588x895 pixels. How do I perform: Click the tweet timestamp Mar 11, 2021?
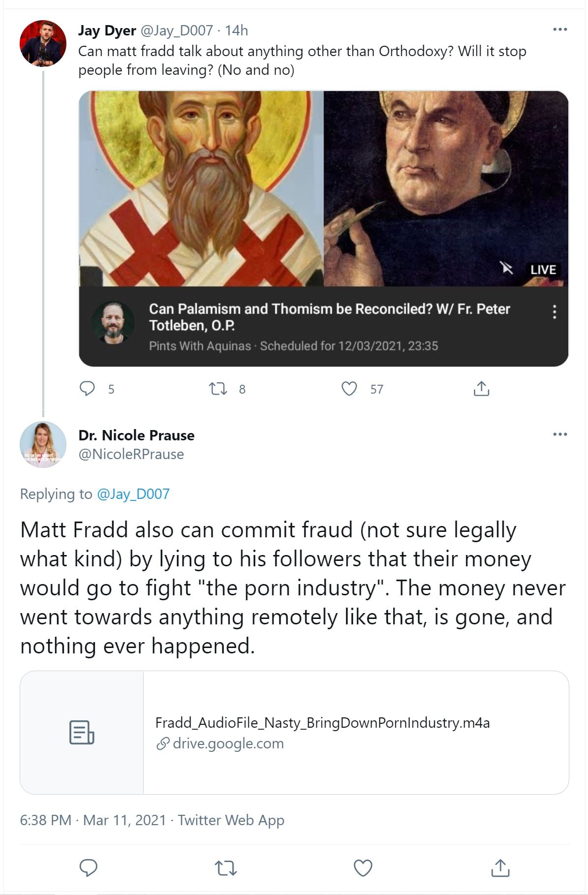click(x=124, y=820)
